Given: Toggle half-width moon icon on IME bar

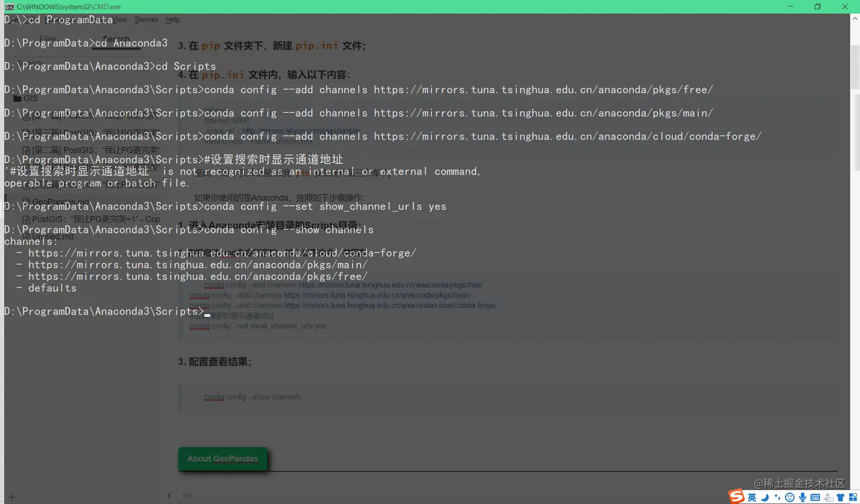Looking at the screenshot, I should click(765, 498).
